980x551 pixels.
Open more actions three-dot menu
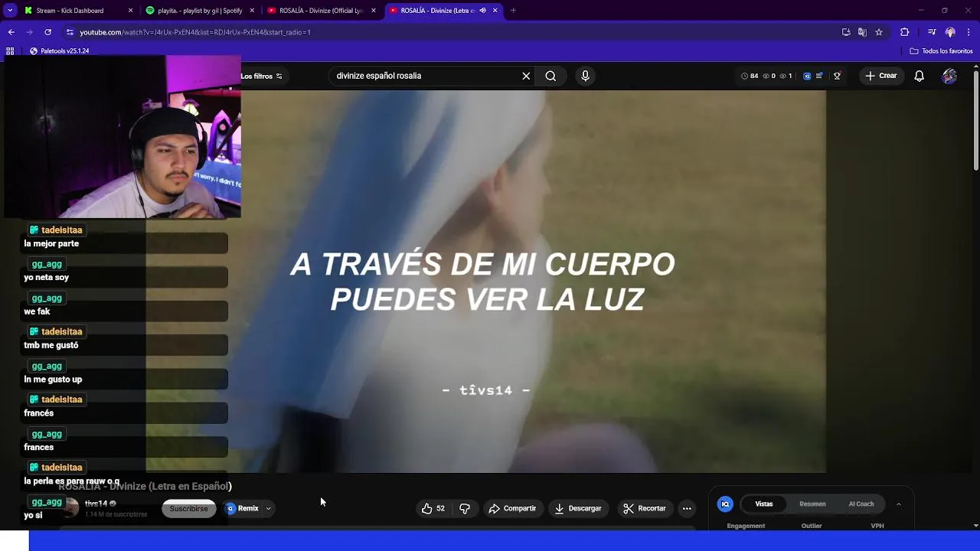(687, 508)
